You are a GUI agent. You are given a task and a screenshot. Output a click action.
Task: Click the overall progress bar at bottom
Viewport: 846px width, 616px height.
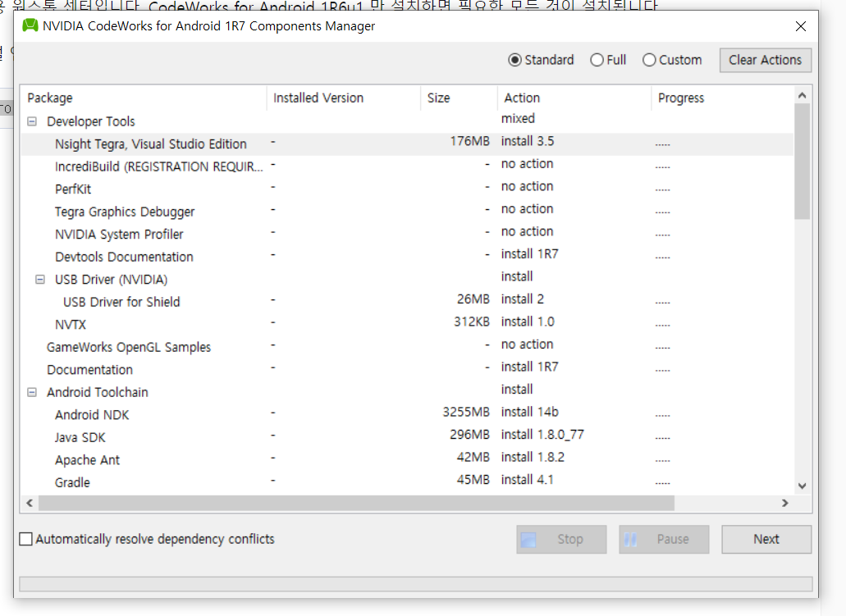click(415, 584)
